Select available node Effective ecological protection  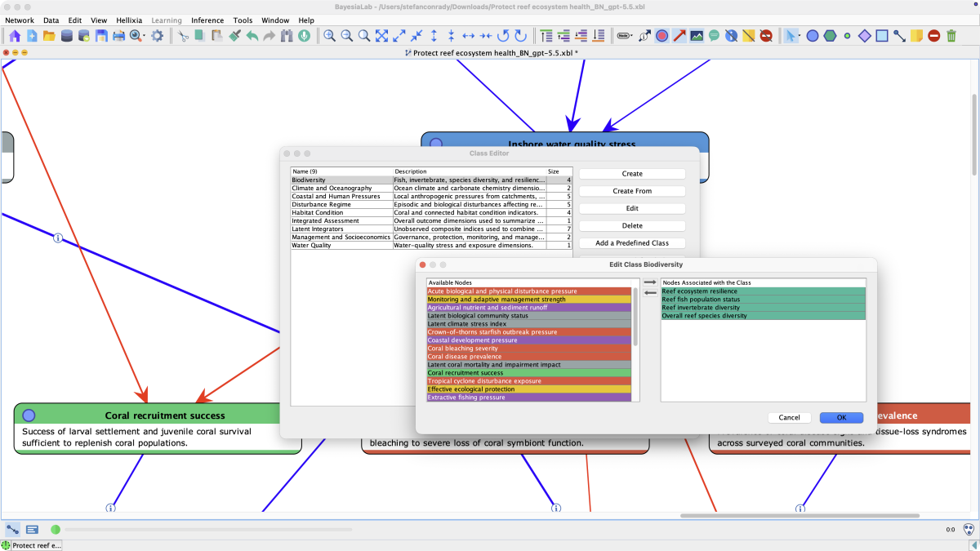(529, 389)
